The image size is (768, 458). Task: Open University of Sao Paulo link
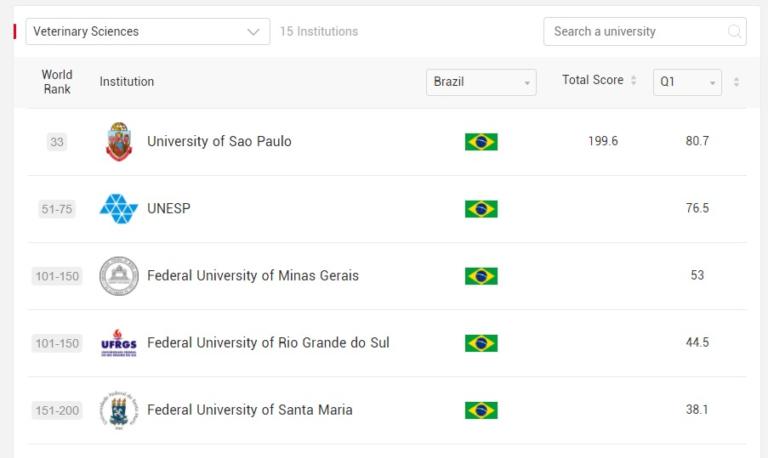click(219, 142)
